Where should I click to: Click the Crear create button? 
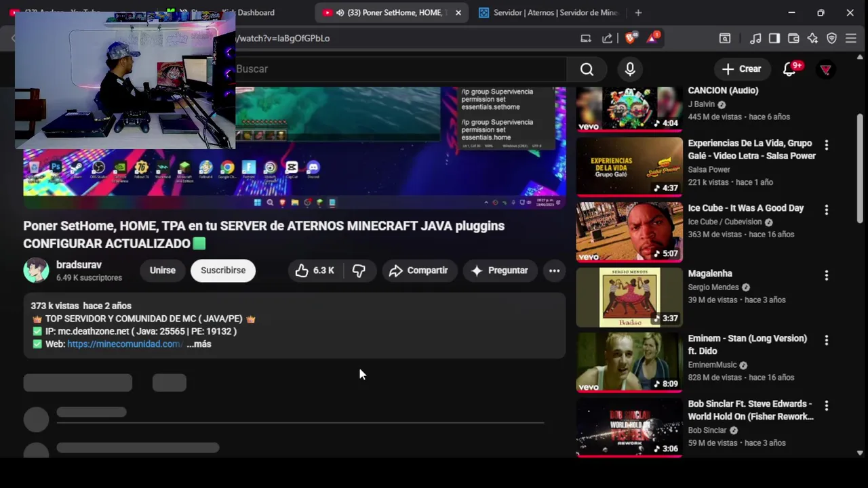coord(742,69)
